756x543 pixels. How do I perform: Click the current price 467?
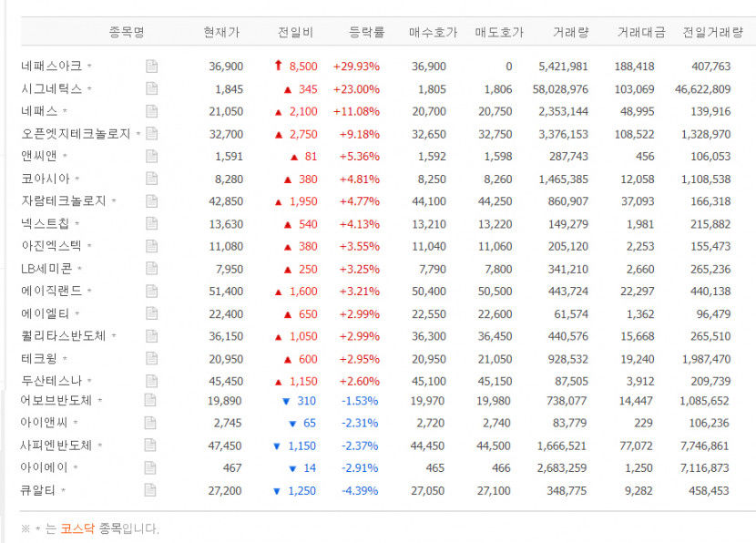point(232,468)
